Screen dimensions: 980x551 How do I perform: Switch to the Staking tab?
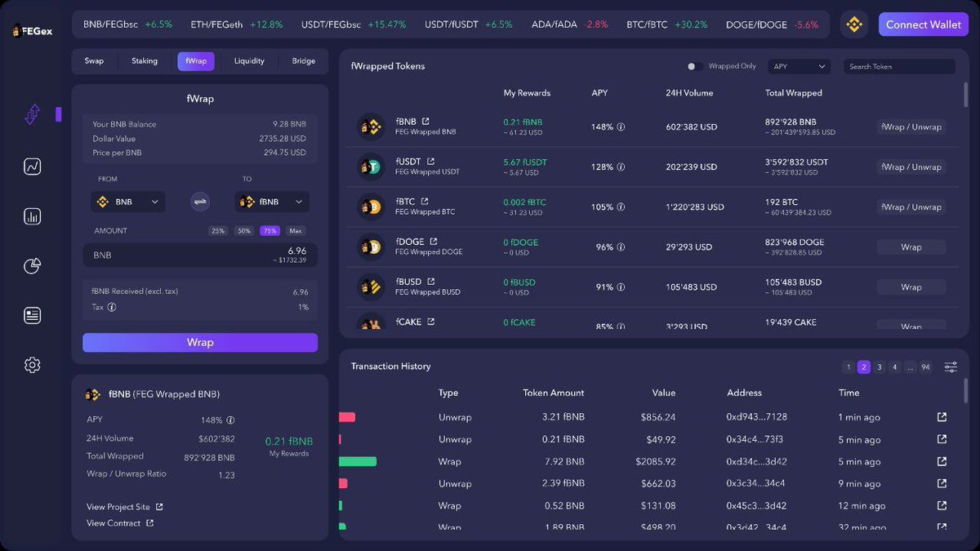[145, 61]
